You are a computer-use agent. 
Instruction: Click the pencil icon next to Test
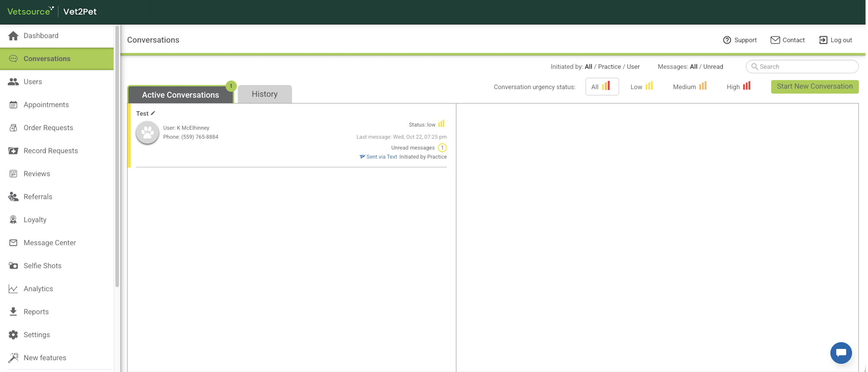click(153, 113)
